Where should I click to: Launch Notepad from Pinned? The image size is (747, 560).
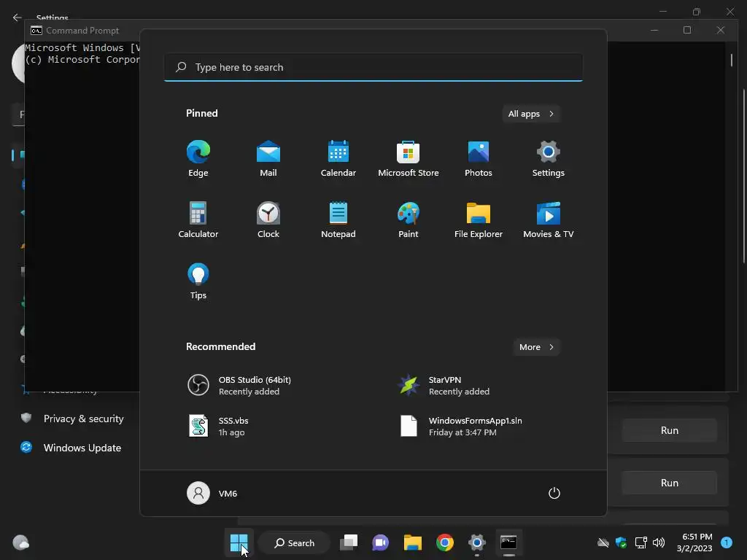coord(338,220)
